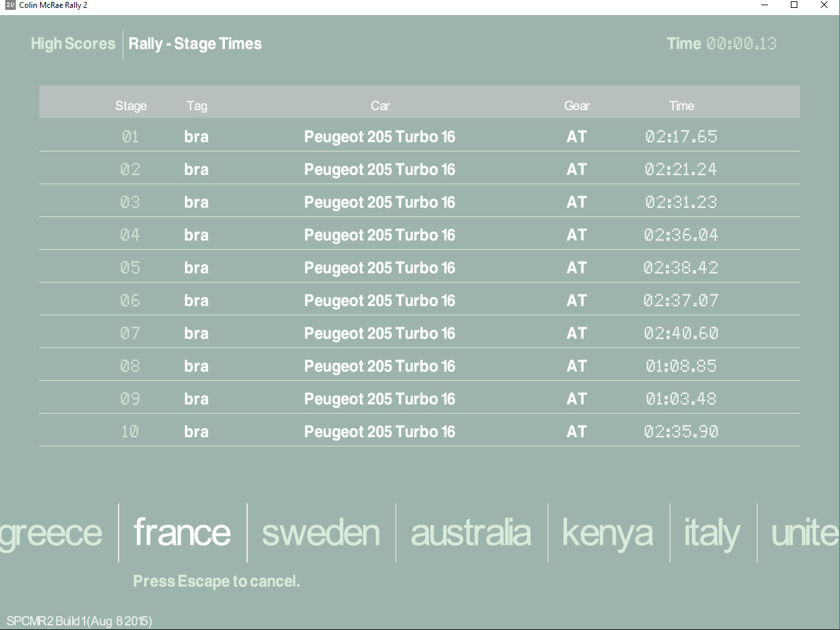Select the stage 10 record row
Screen dimensions: 840x630
(419, 431)
